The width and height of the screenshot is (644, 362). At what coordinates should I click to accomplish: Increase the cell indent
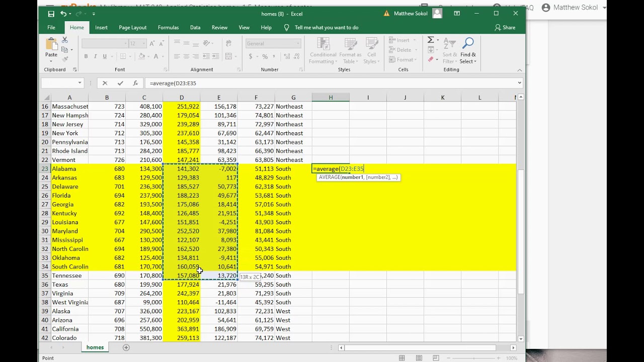(216, 56)
